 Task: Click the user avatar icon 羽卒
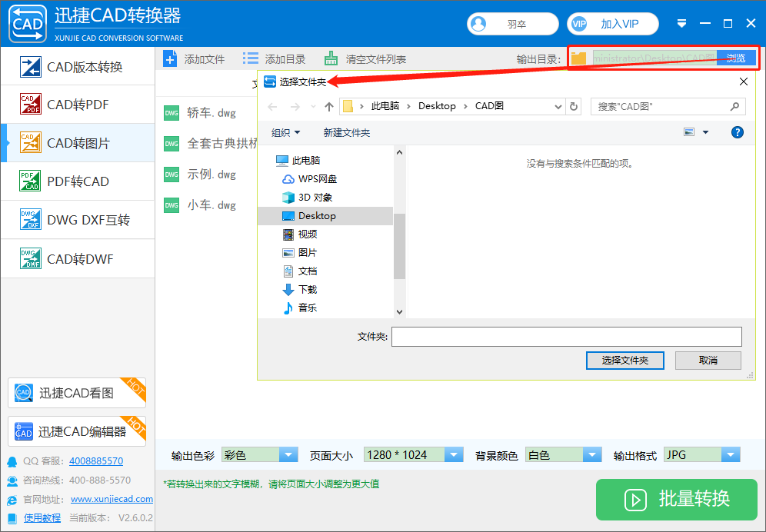click(x=478, y=24)
